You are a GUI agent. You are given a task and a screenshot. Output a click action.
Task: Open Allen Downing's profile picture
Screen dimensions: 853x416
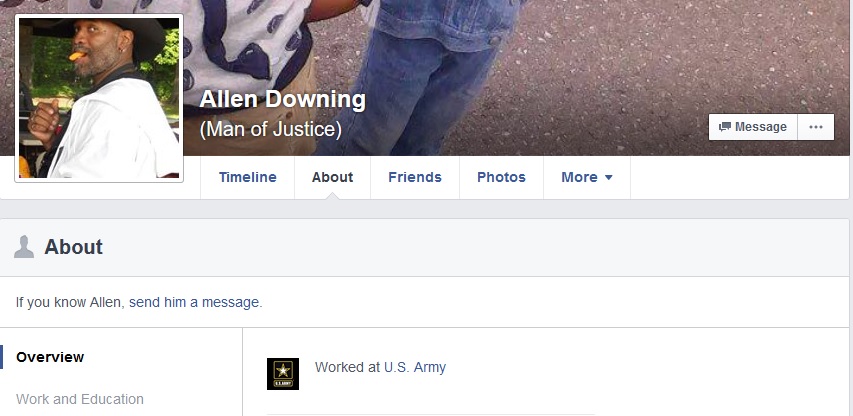tap(99, 98)
